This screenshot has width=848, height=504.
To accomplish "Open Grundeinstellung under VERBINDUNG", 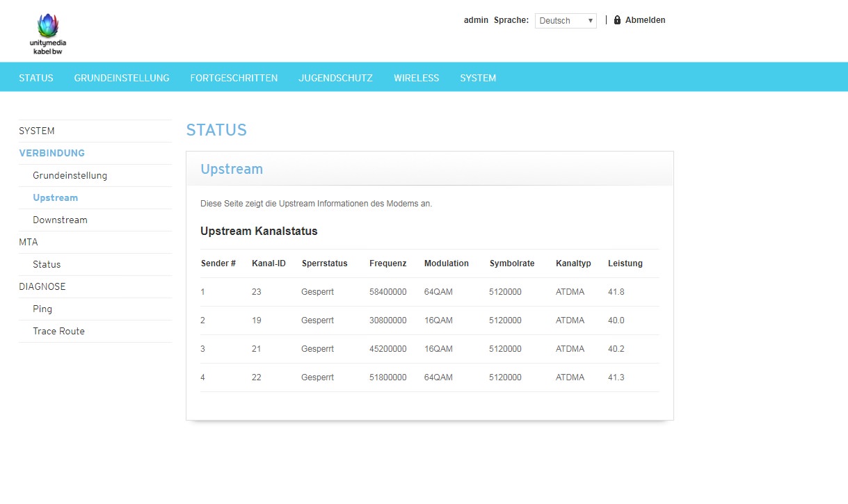I will click(x=70, y=175).
